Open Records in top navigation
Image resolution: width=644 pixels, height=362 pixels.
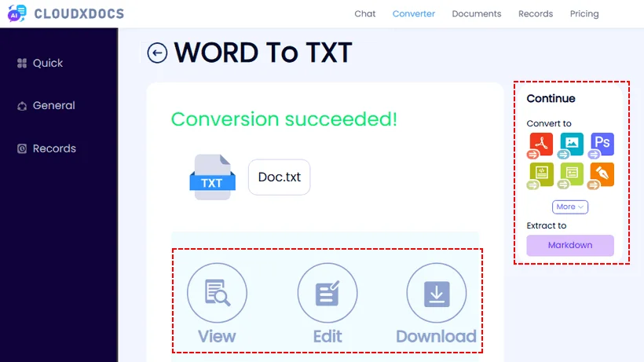(x=536, y=14)
